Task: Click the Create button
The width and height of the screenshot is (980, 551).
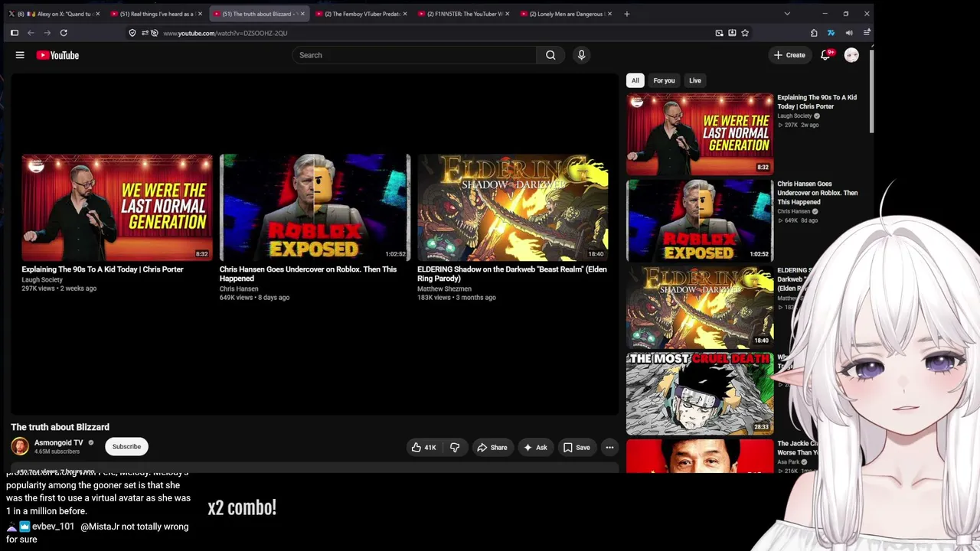Action: (789, 55)
